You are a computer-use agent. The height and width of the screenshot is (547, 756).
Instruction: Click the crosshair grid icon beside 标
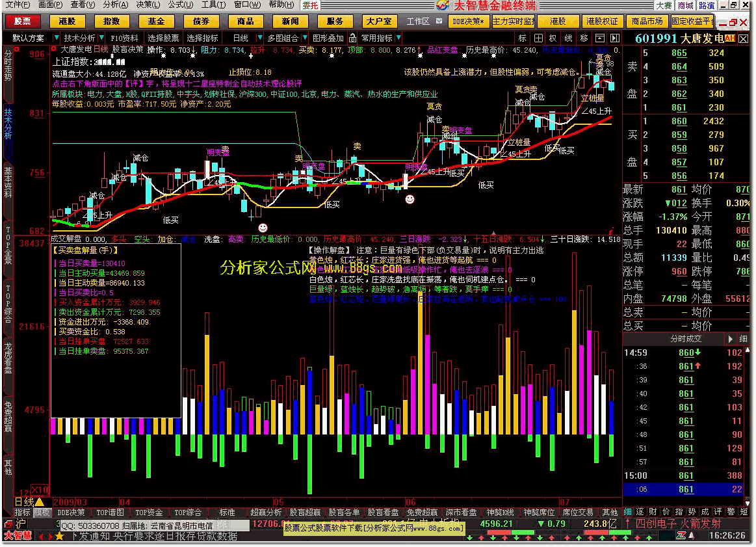tap(538, 38)
